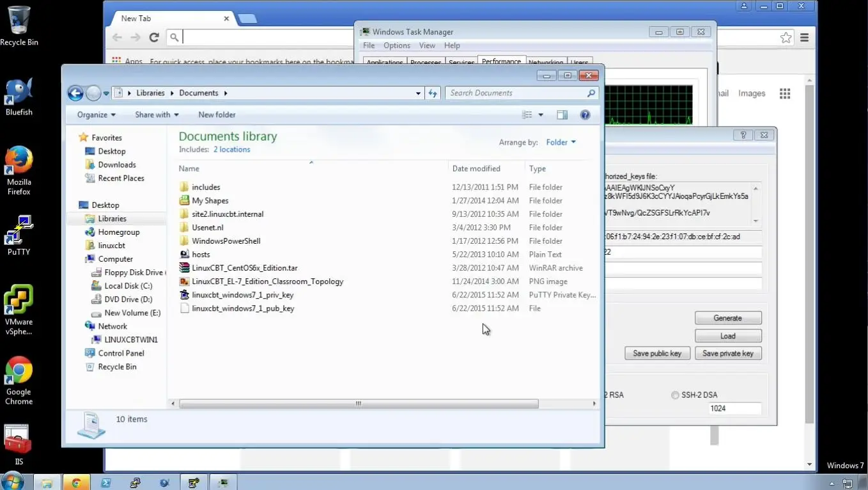Click the Load button in PuTTYgen
Screen dimensions: 868x490
pyautogui.click(x=728, y=336)
